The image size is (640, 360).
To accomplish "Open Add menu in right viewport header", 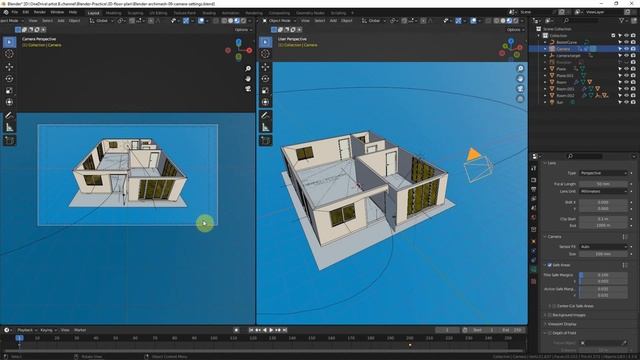I will [333, 20].
